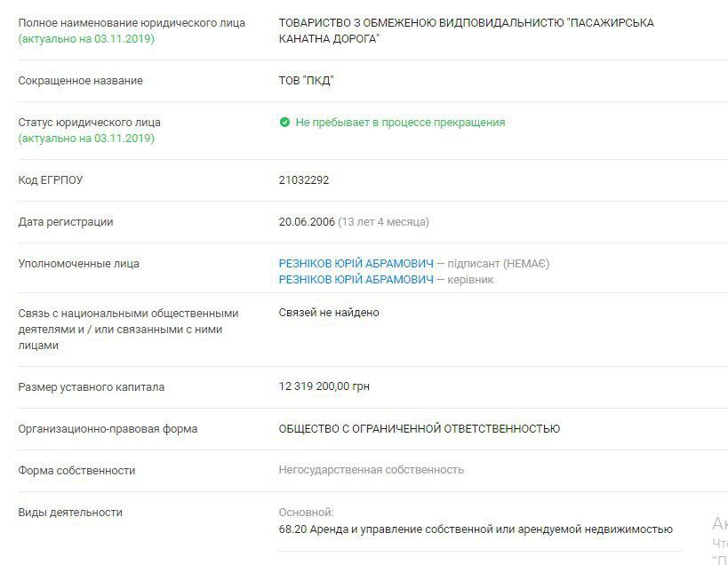
Task: Click activity 68.20 Аренда и управление недвижимостью
Action: click(x=476, y=529)
